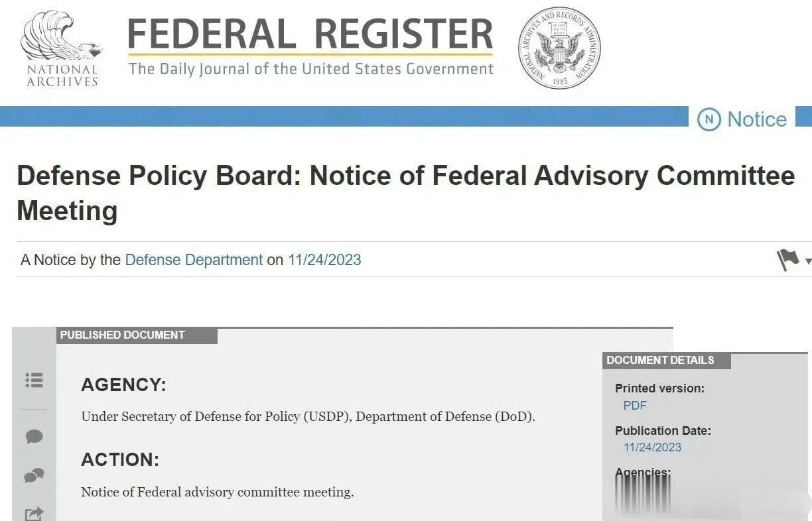This screenshot has height=521, width=812.
Task: Click the National Archives and Records Administration seal
Action: [559, 48]
